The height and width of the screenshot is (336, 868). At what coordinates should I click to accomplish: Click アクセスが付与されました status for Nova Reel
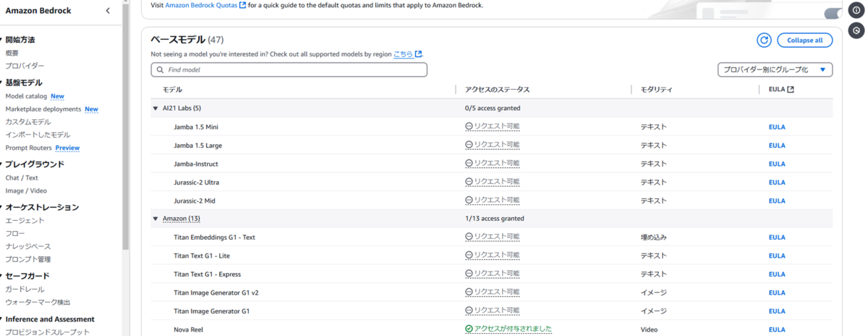tap(509, 329)
